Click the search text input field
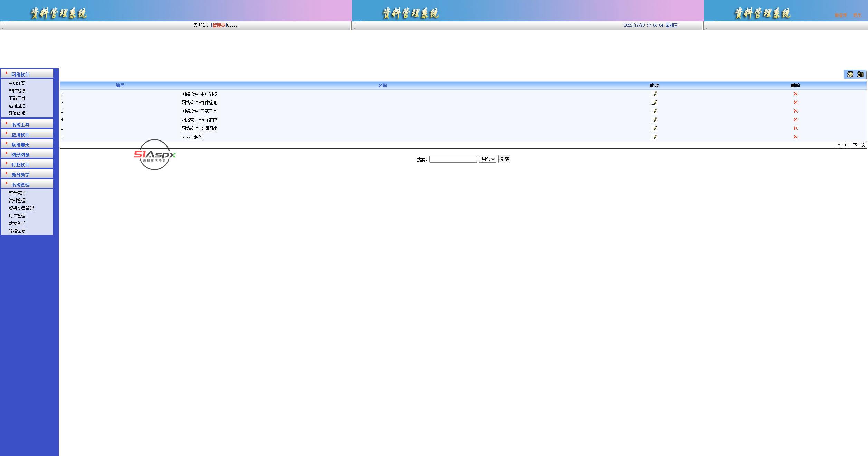This screenshot has height=456, width=868. 453,159
